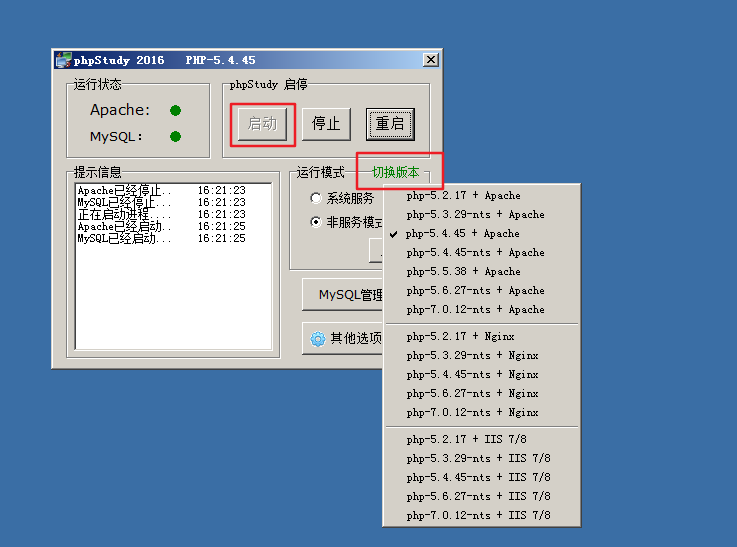
Task: Click the Apache green status indicator
Action: [x=175, y=110]
